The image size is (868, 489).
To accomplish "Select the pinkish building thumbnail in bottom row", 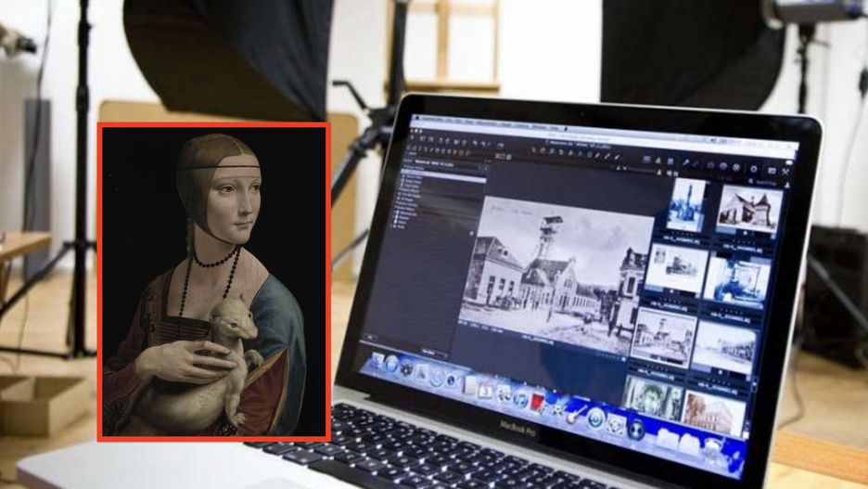I will [x=715, y=414].
